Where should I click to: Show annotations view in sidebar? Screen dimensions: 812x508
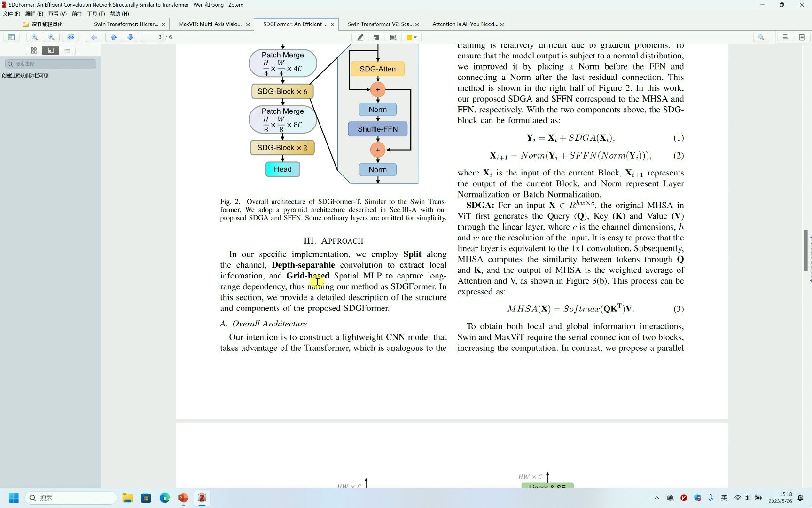[x=51, y=50]
